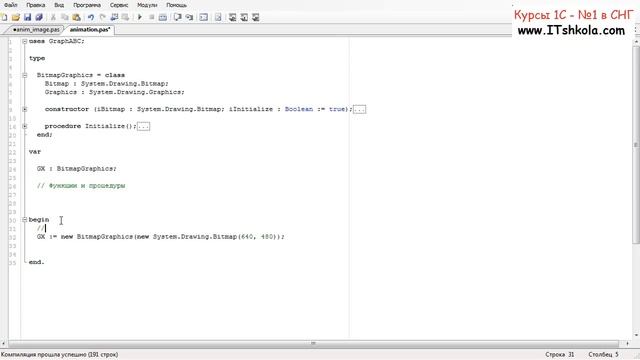Click the horizontal scrollbar left arrow

click(4, 344)
